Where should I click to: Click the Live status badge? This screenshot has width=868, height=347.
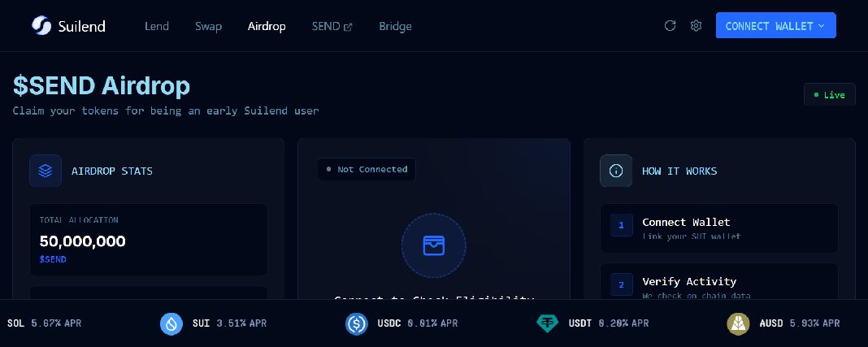point(829,94)
